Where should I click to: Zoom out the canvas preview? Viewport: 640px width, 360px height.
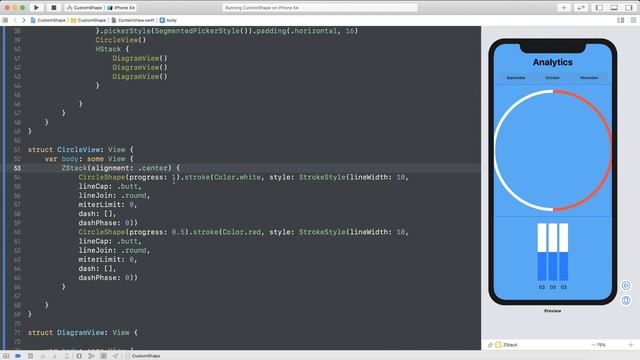click(x=593, y=345)
